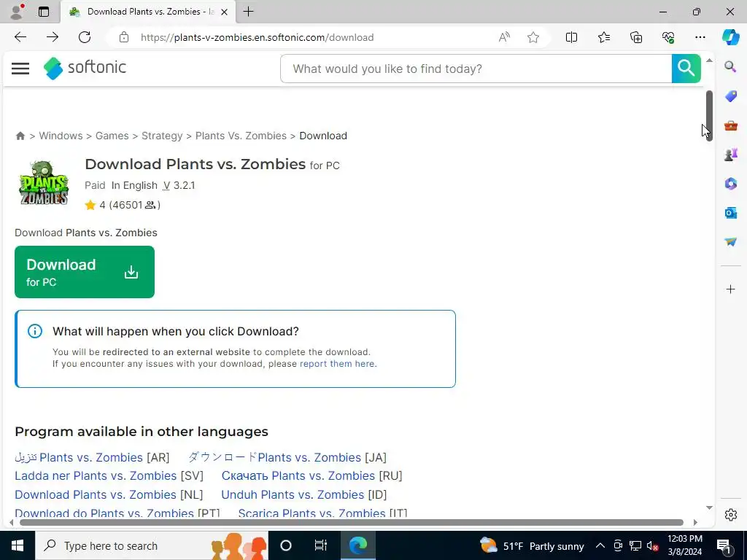Open the Collections icon
The image size is (747, 560).
[x=636, y=37]
